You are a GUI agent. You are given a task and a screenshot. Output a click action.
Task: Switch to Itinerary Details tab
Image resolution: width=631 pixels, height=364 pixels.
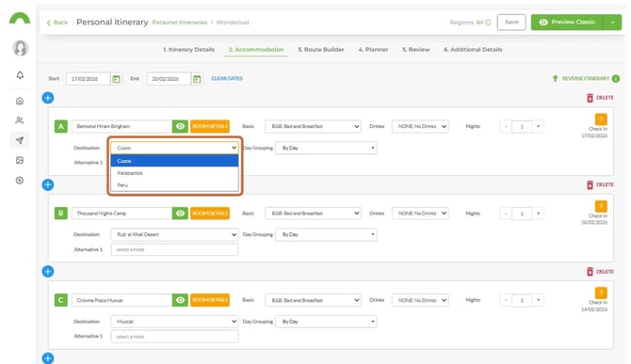188,50
